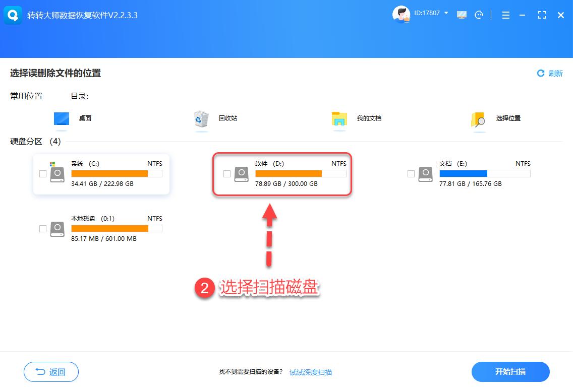Click the 开始扫描 start scan button

pos(510,372)
